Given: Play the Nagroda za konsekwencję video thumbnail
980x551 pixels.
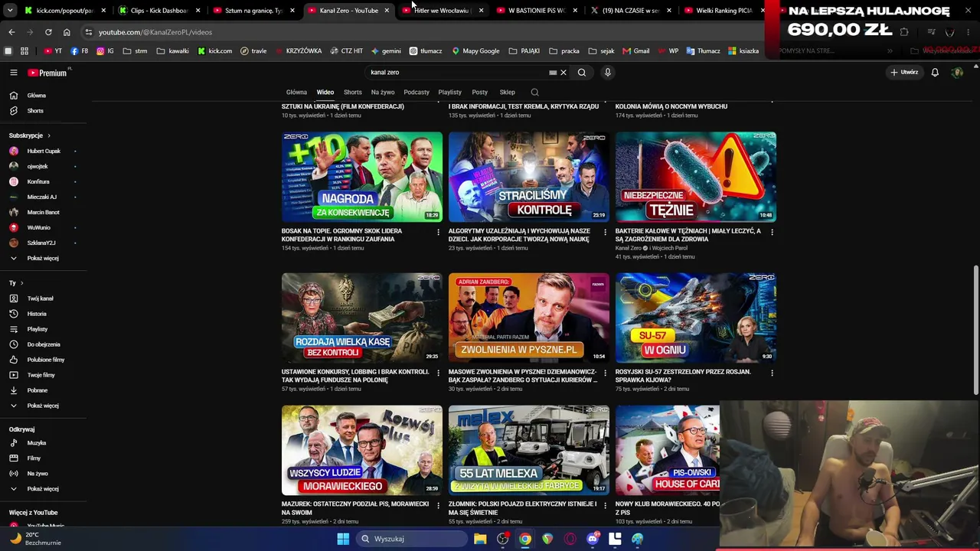Looking at the screenshot, I should (362, 177).
